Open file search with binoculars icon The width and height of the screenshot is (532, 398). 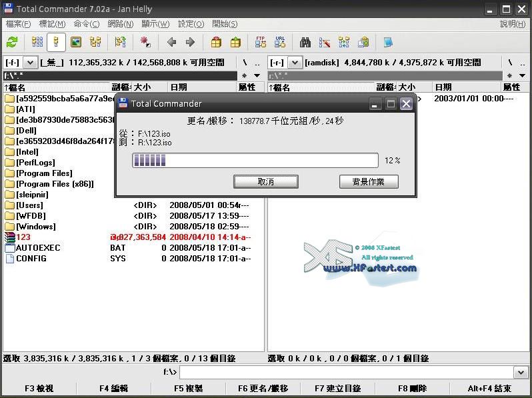click(x=305, y=42)
